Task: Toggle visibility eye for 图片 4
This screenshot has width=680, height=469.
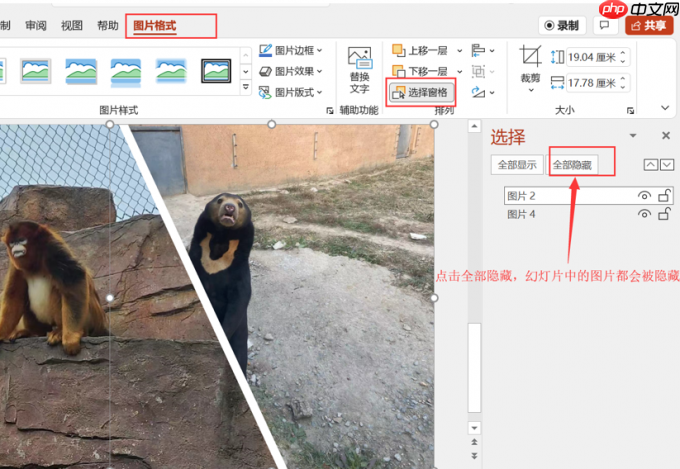Action: [644, 214]
